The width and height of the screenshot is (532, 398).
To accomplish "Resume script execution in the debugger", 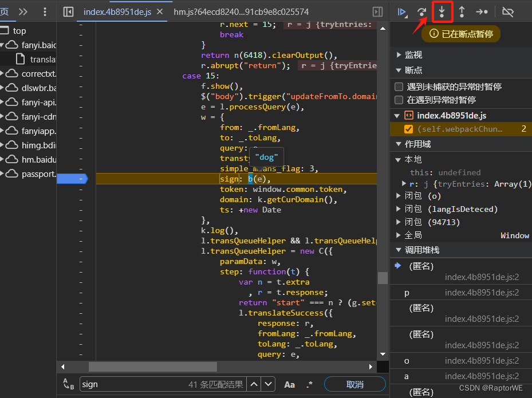I will (x=402, y=11).
